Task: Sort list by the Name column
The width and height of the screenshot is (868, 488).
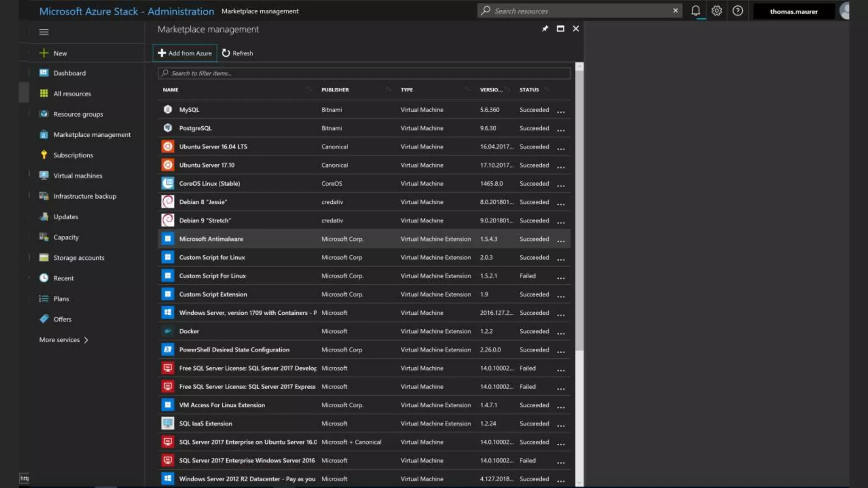Action: coord(171,90)
